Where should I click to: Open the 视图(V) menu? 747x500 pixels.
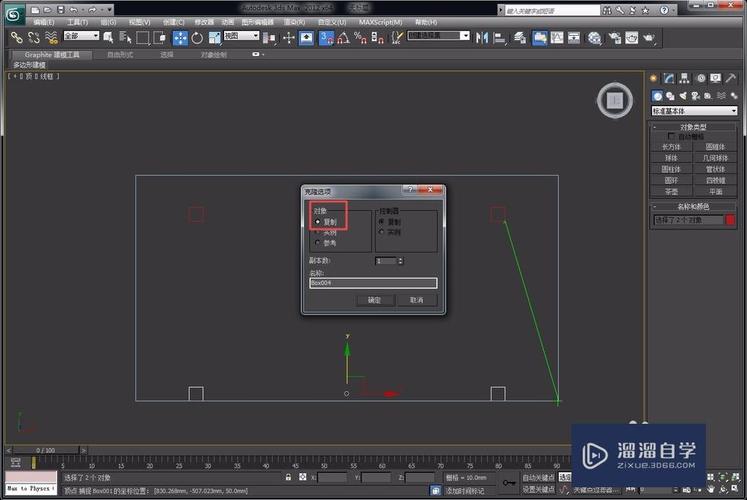coord(139,22)
